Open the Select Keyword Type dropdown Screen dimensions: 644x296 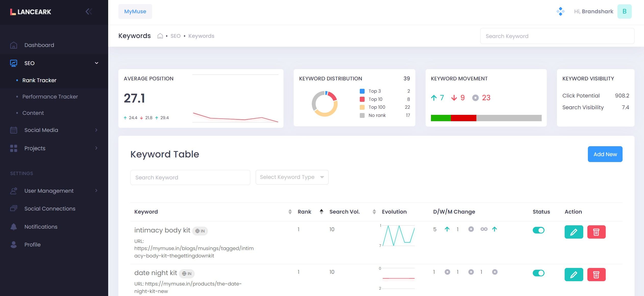(x=292, y=177)
